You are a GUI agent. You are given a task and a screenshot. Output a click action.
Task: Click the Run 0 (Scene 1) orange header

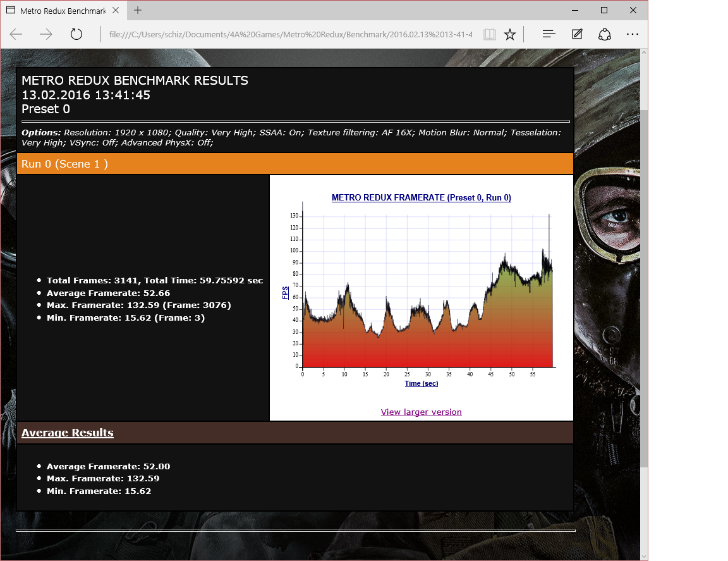tap(295, 164)
